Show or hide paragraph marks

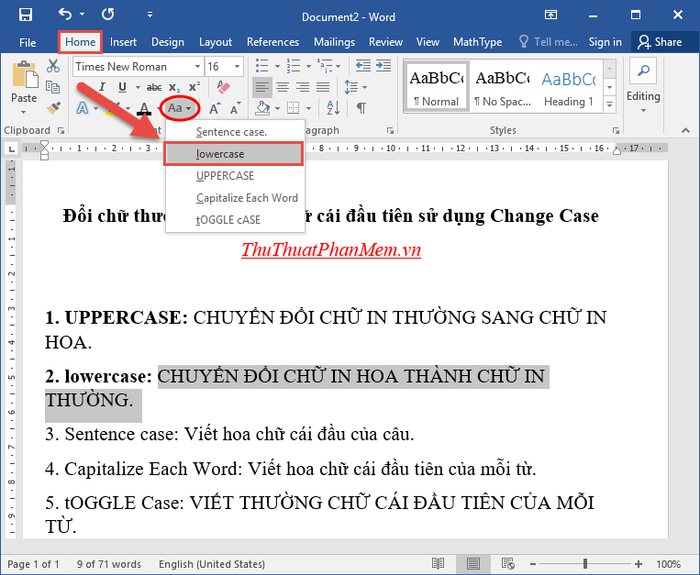361,108
